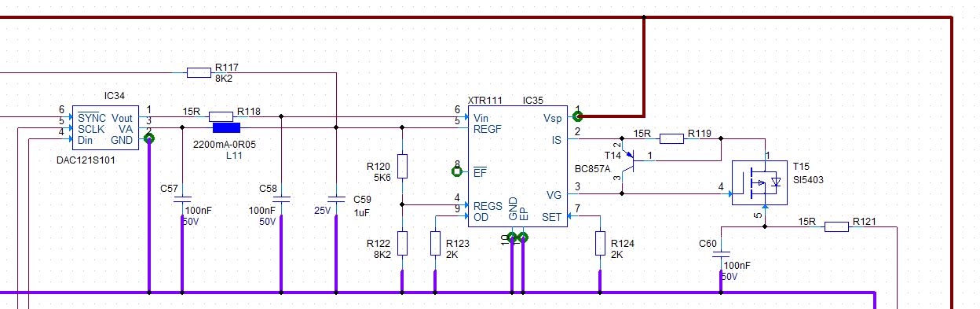Image resolution: width=980 pixels, height=309 pixels.
Task: Click the "C60" capacitor designator
Action: [x=708, y=244]
